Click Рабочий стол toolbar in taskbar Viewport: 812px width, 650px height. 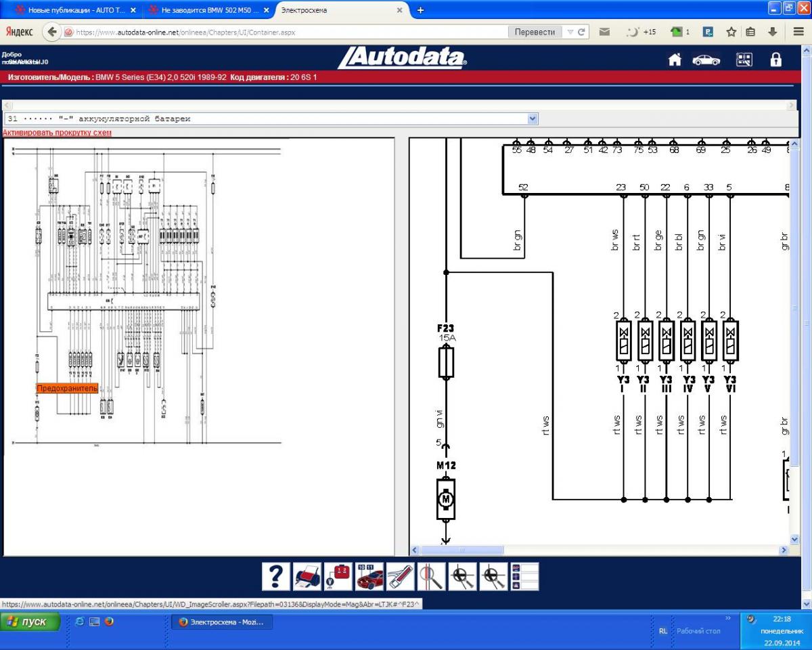[x=699, y=630]
